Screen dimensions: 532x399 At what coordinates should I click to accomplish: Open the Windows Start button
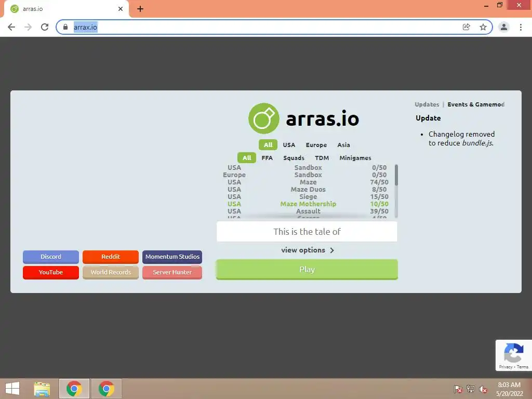(12, 389)
